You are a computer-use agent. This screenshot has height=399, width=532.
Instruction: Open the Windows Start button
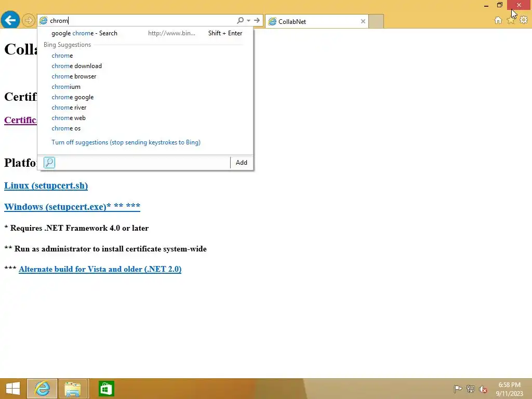point(13,389)
